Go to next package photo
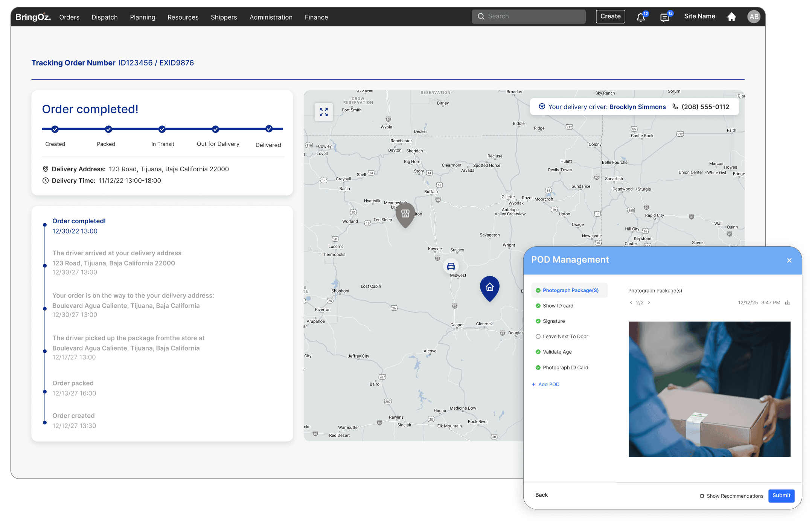This screenshot has width=812, height=523. (x=649, y=303)
